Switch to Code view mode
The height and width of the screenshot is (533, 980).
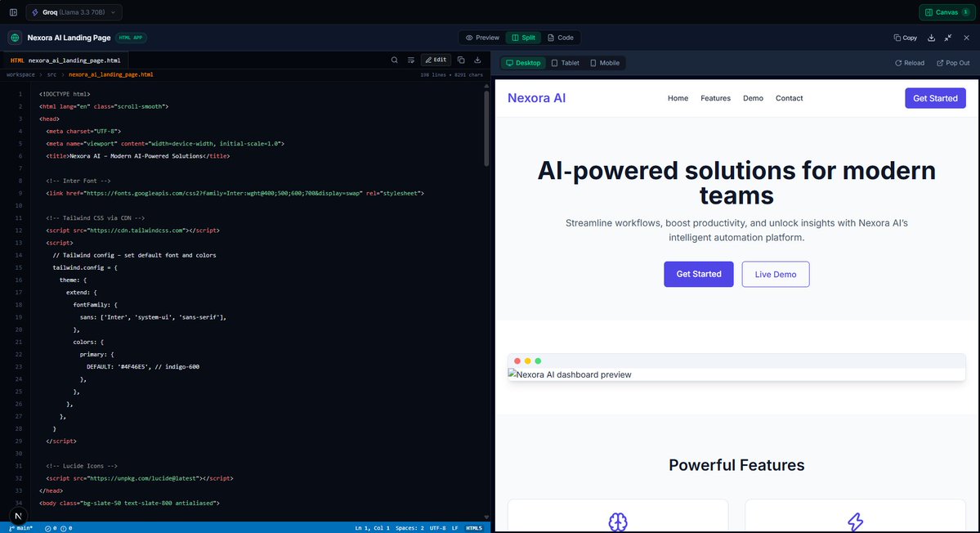pyautogui.click(x=561, y=38)
